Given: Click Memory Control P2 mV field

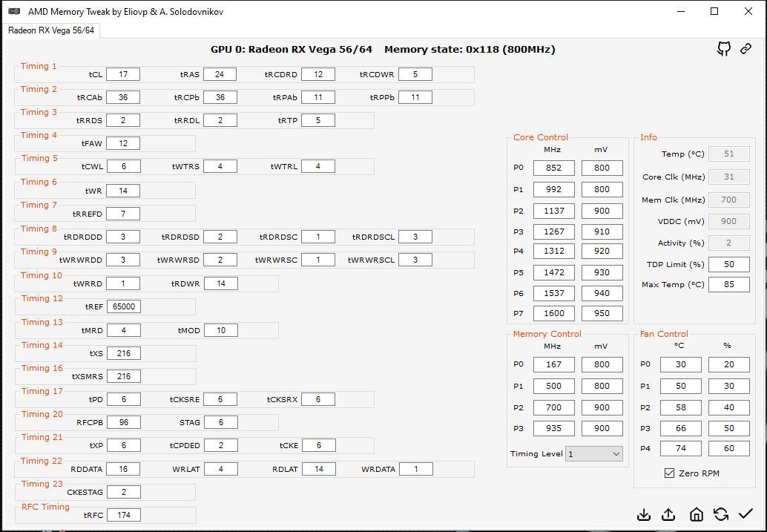Looking at the screenshot, I should click(x=602, y=407).
